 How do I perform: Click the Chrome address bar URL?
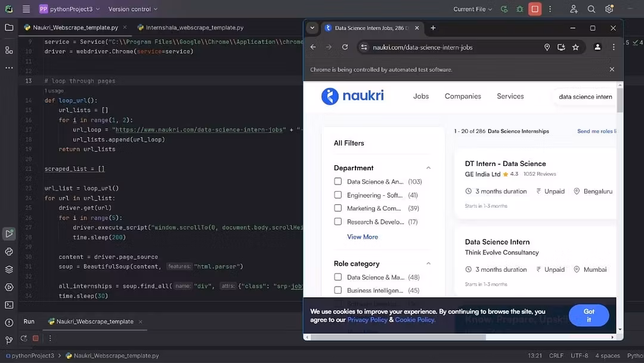[423, 47]
